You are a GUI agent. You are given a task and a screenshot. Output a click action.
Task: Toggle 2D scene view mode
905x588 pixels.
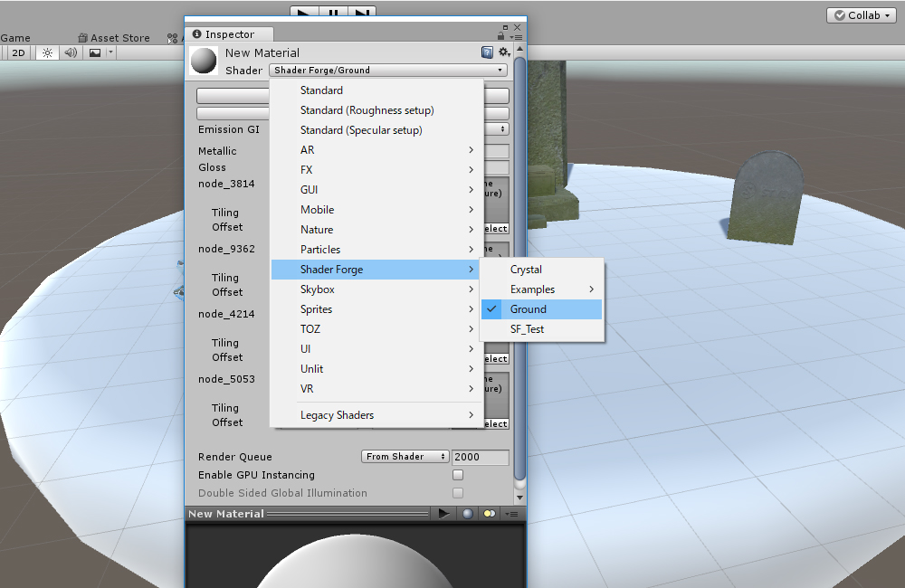coord(18,53)
